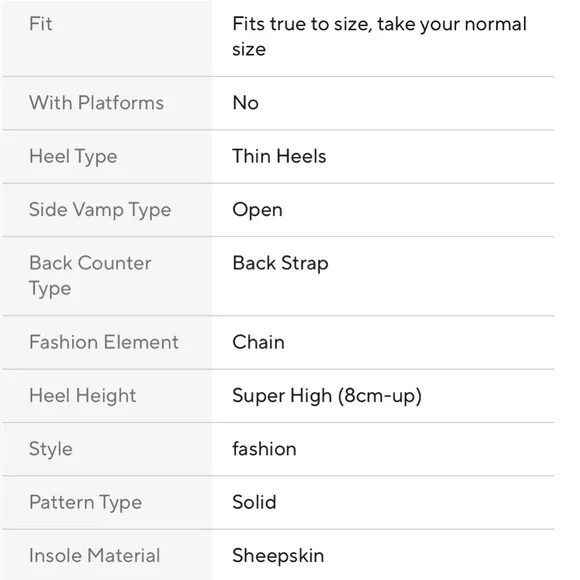
Task: Select the 'Fits true to size' description text
Action: [379, 37]
